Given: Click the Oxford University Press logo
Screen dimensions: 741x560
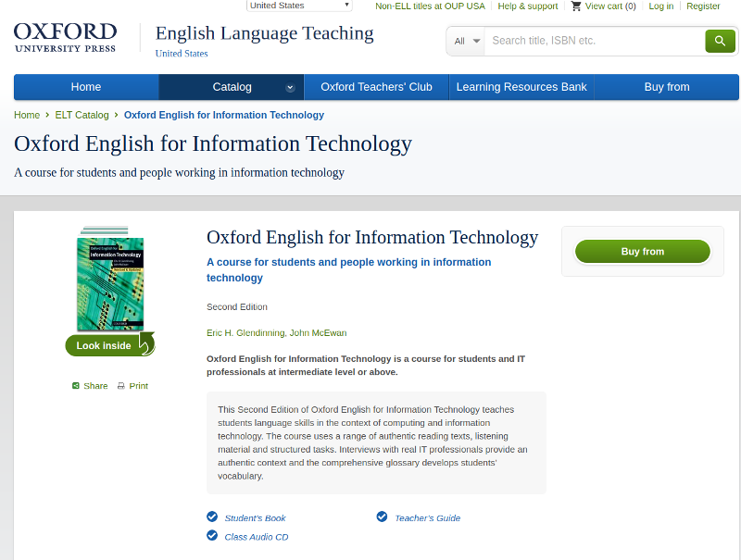Looking at the screenshot, I should click(65, 37).
